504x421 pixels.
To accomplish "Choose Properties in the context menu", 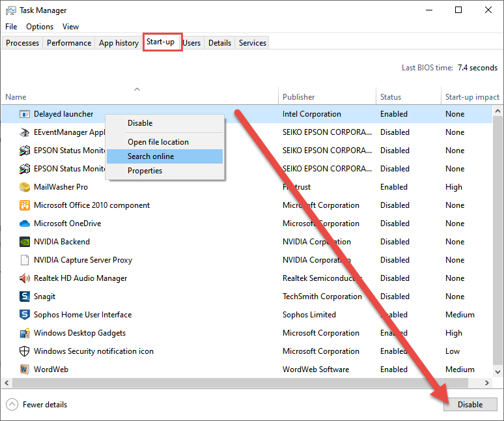I will [165, 171].
